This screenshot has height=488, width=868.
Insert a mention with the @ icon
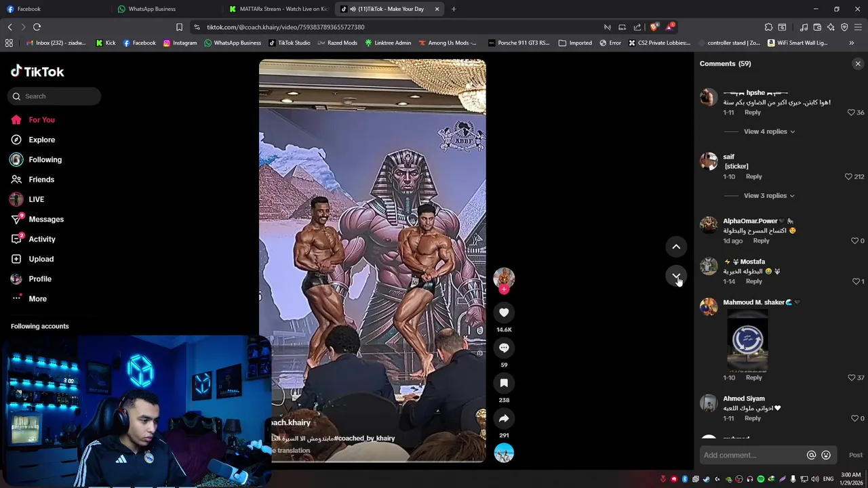click(811, 455)
